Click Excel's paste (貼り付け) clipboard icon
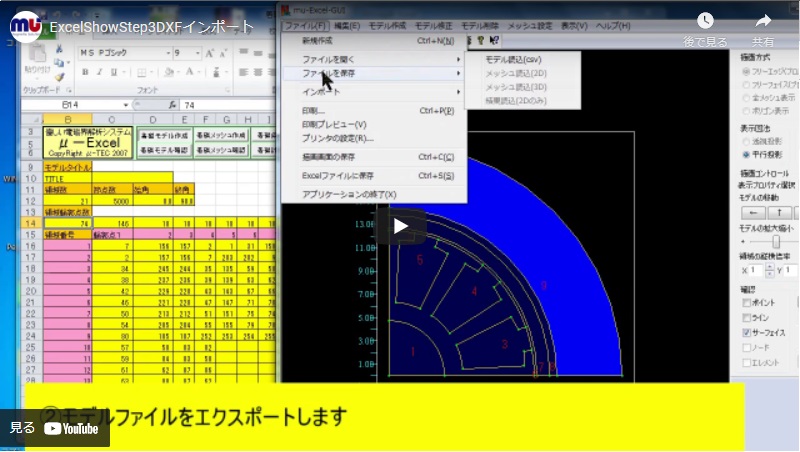The height and width of the screenshot is (452, 800). point(37,54)
